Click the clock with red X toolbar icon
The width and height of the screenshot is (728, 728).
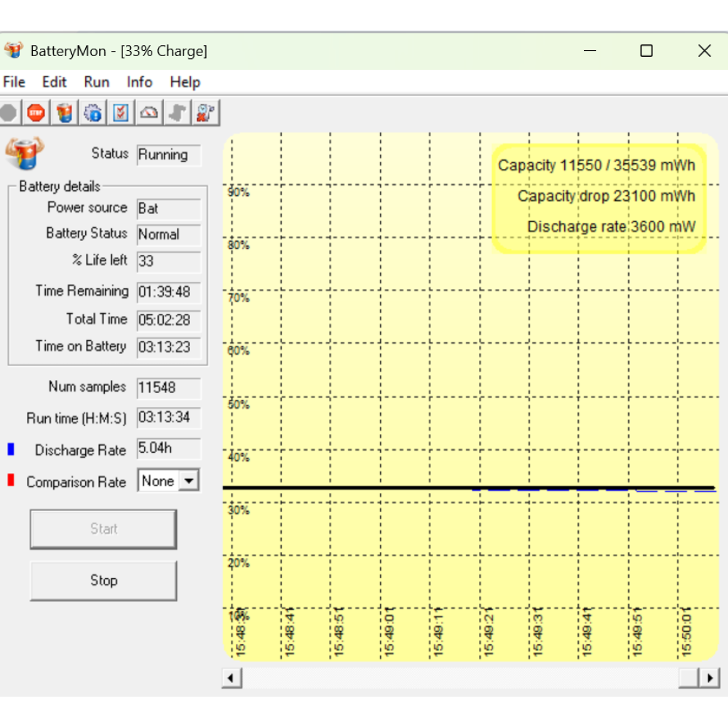tap(206, 113)
